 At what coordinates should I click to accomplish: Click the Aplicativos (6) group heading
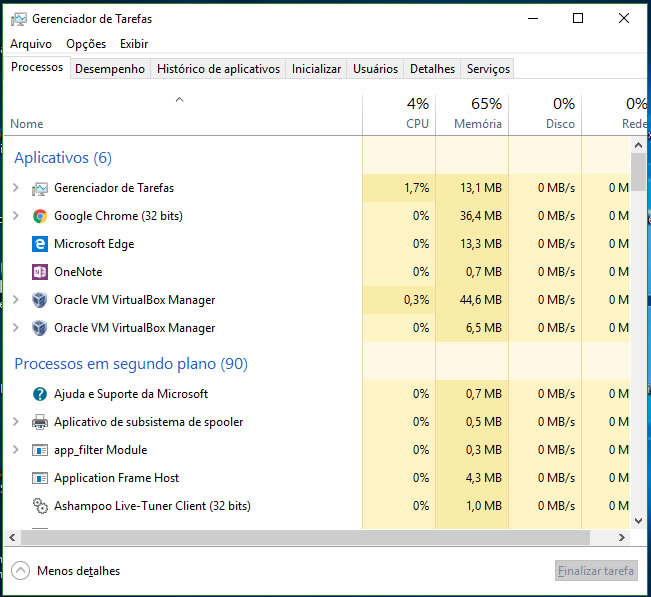[63, 158]
